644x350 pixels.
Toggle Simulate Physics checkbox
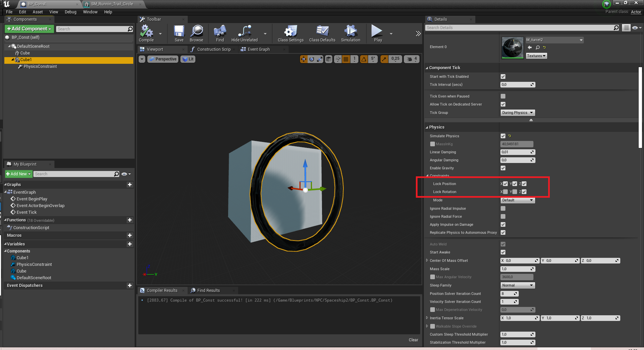(503, 136)
